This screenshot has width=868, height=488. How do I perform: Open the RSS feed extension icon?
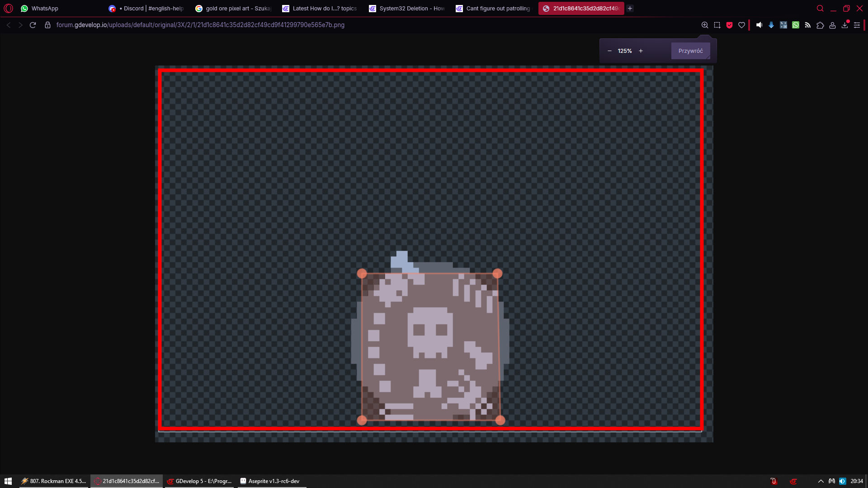tap(808, 25)
